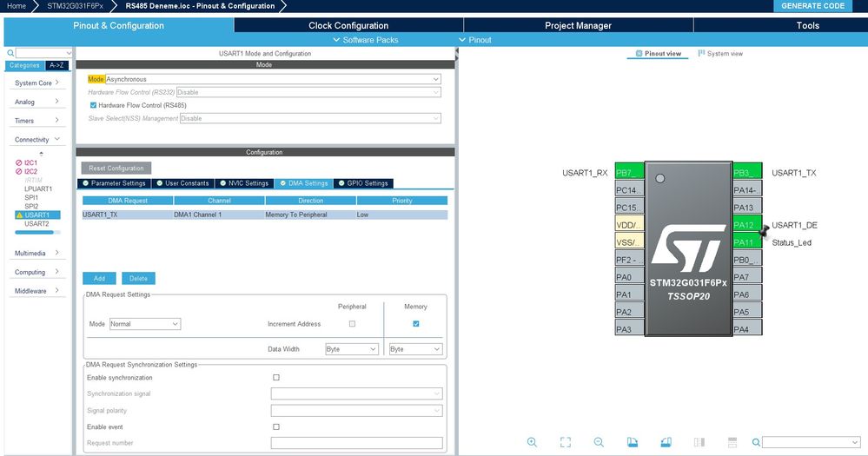Open the User Constants tab
The height and width of the screenshot is (456, 868).
click(x=182, y=183)
